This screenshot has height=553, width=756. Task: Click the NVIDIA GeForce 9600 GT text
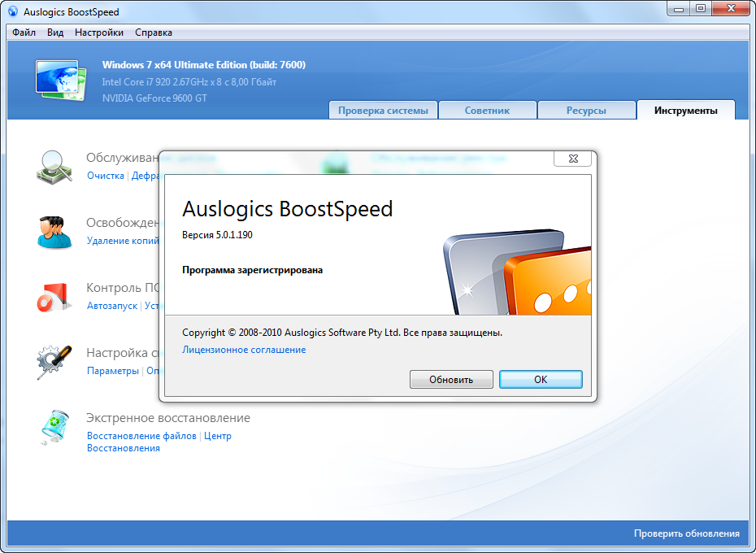(154, 98)
